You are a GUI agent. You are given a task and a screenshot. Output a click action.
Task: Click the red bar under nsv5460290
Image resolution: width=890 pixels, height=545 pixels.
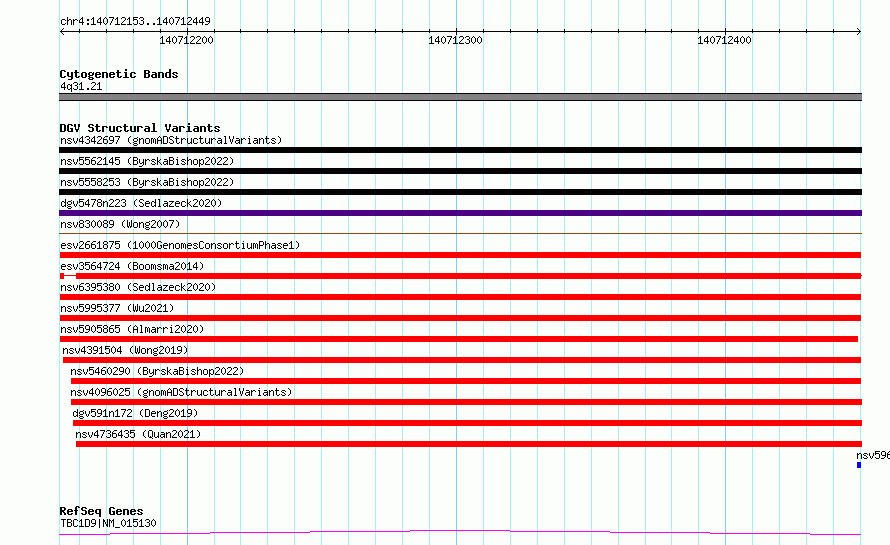(466, 381)
